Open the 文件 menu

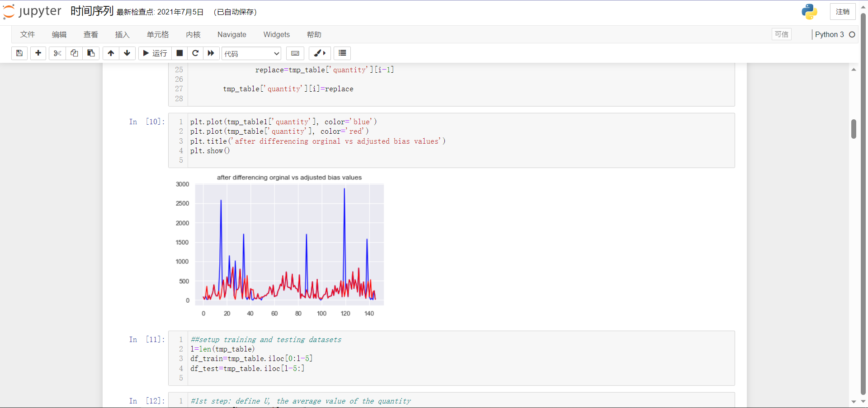28,34
